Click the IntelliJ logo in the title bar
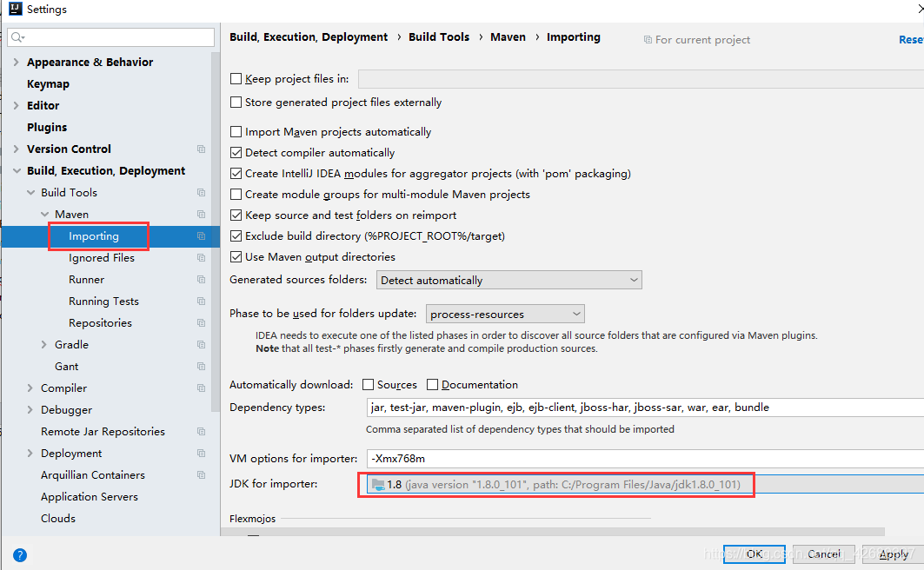This screenshot has width=924, height=570. click(x=15, y=9)
